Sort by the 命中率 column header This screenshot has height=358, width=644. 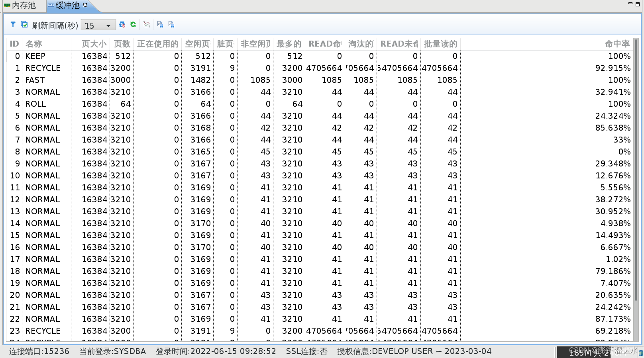pos(547,44)
